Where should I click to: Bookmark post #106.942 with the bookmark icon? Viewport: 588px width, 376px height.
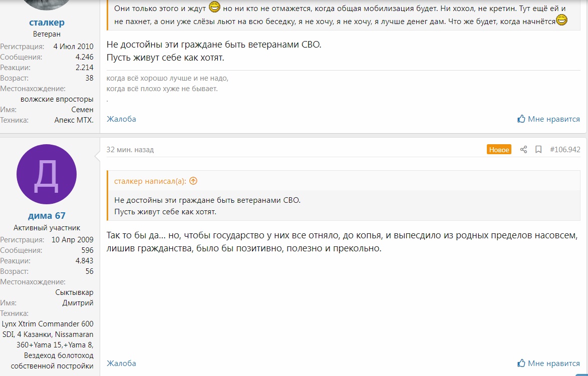pos(538,150)
